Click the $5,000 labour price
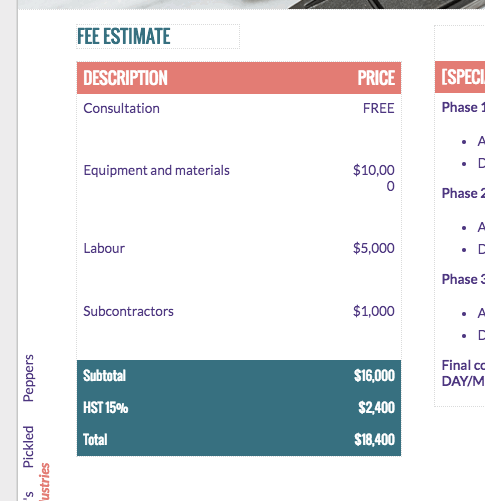The image size is (485, 501). tap(374, 248)
